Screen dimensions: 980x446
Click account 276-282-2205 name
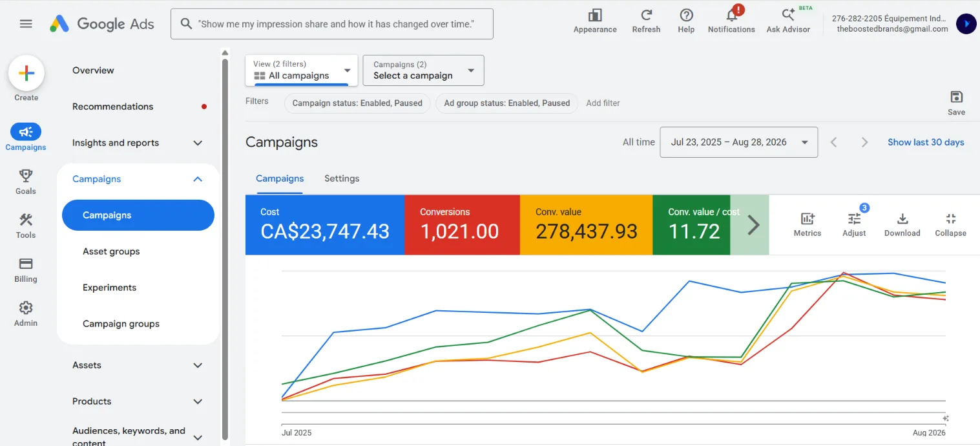click(x=890, y=18)
